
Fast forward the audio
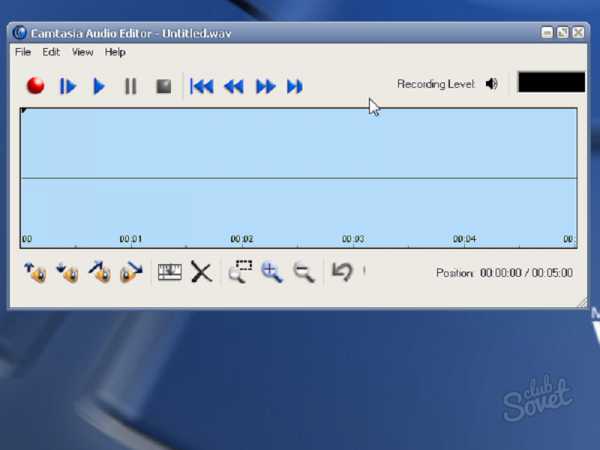[266, 86]
